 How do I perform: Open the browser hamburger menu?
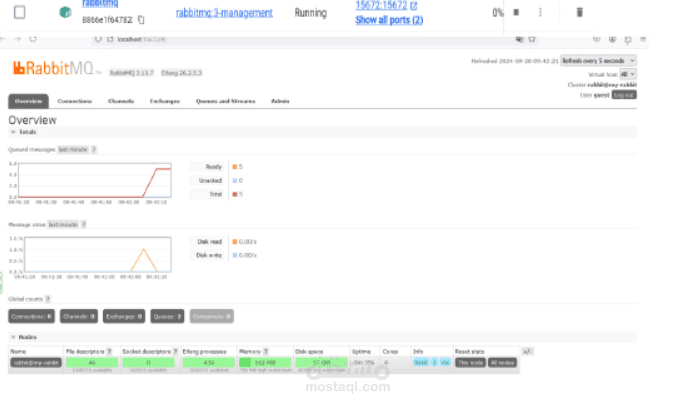pyautogui.click(x=643, y=39)
